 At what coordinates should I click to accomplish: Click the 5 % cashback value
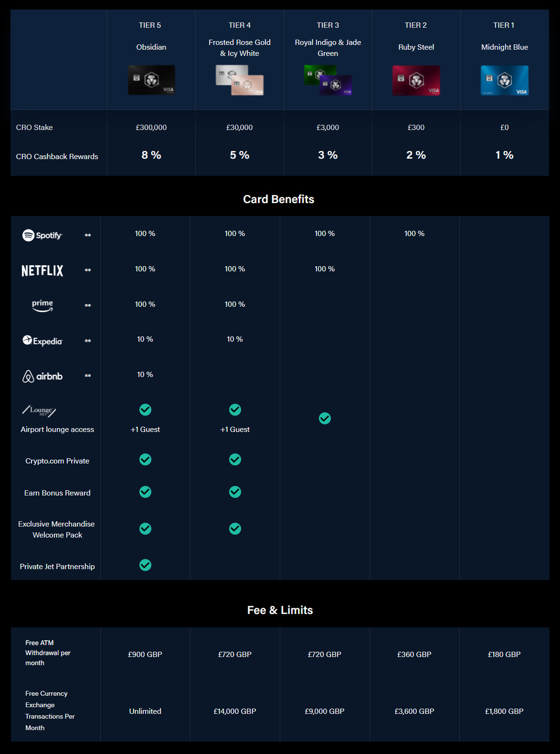240,155
